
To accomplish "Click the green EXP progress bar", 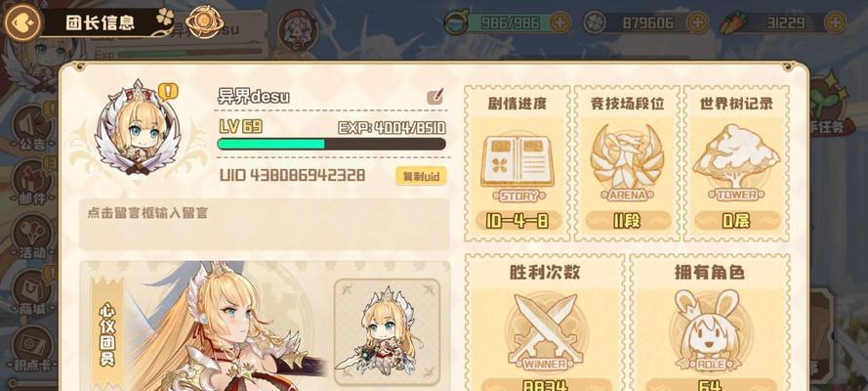I will point(331,144).
